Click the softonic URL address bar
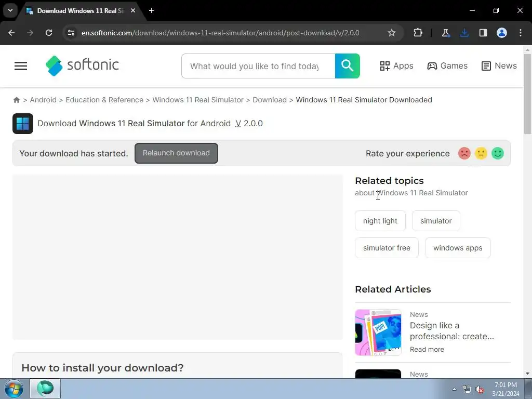The width and height of the screenshot is (532, 399). (220, 33)
